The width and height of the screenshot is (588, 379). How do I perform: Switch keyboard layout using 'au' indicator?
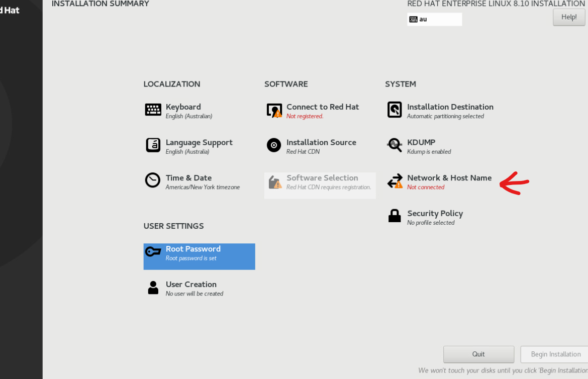click(x=435, y=19)
